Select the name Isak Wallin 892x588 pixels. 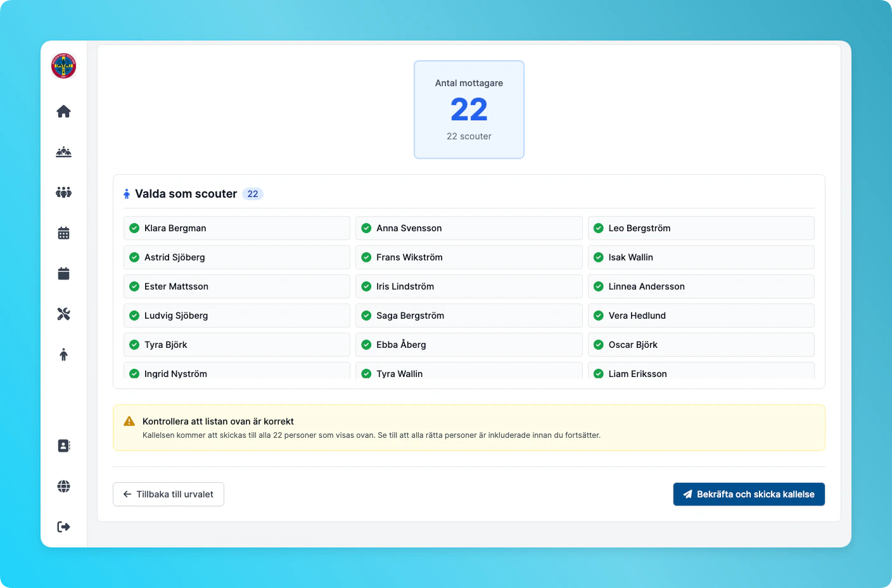tap(631, 257)
